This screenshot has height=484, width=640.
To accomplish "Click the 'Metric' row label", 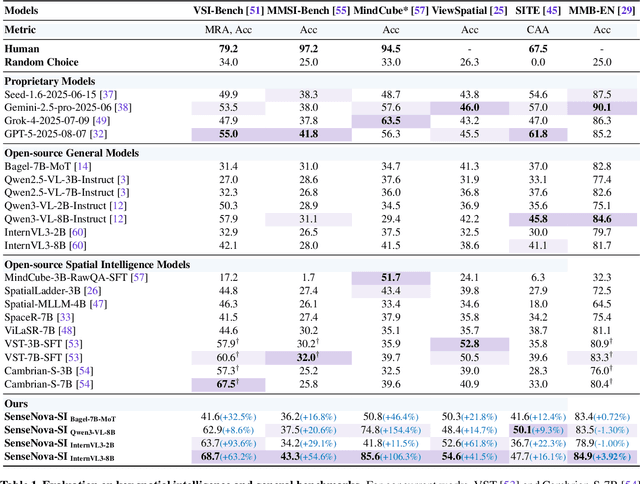I will (x=20, y=30).
